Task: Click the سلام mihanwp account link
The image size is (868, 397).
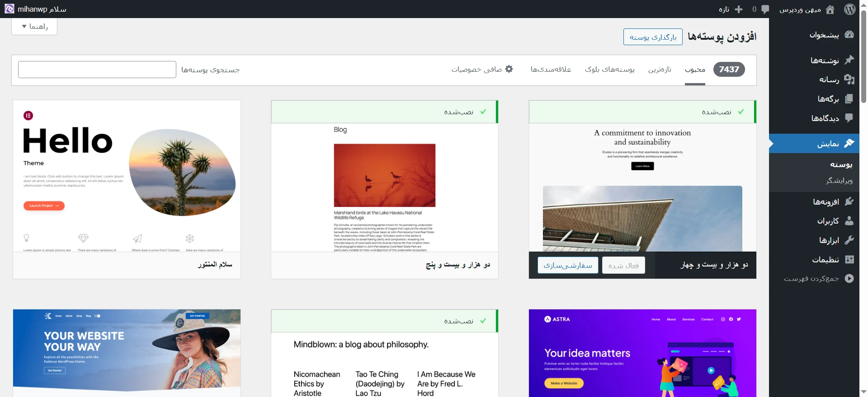Action: click(35, 9)
